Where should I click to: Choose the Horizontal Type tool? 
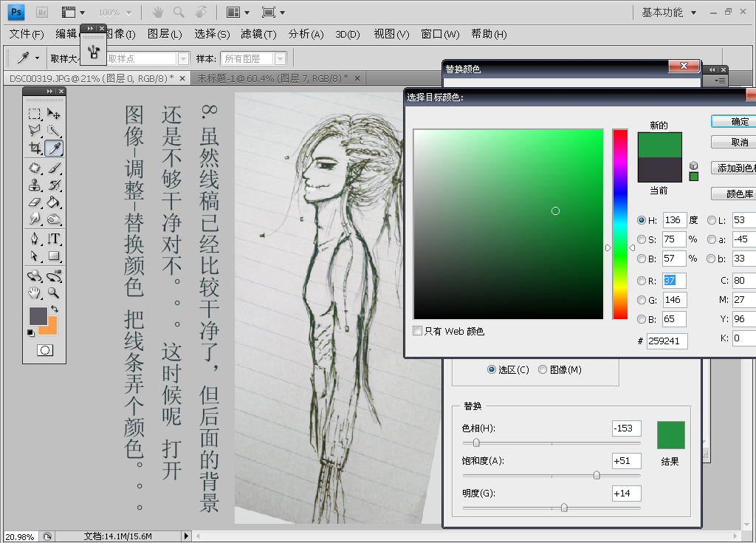point(54,239)
